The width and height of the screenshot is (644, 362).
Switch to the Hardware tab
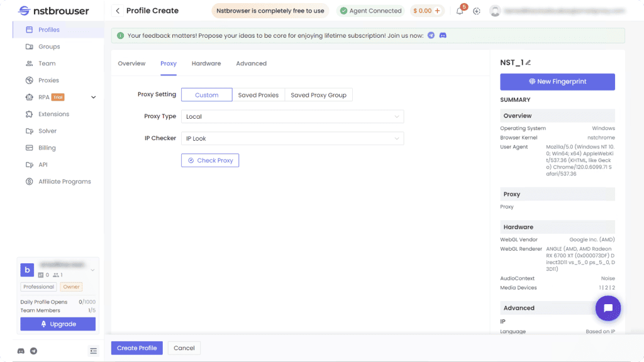click(x=206, y=63)
